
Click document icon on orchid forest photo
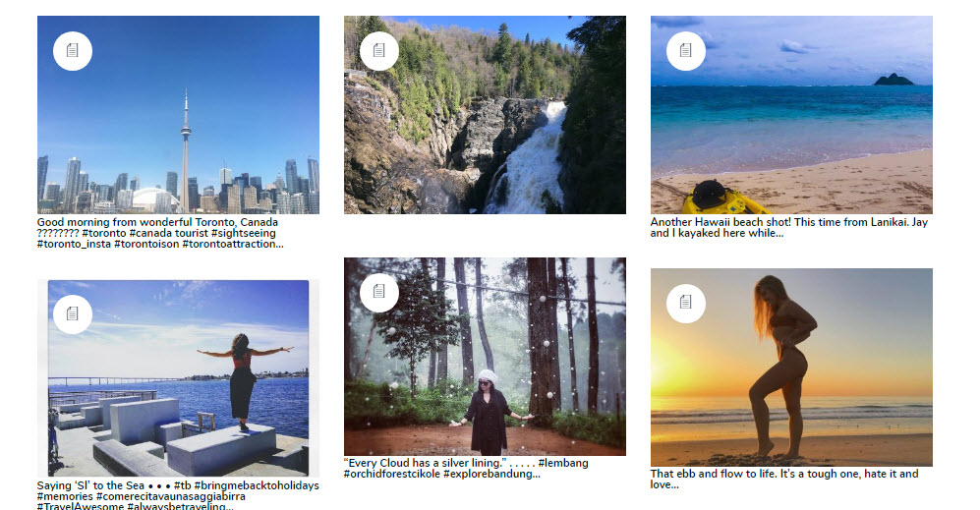[379, 292]
